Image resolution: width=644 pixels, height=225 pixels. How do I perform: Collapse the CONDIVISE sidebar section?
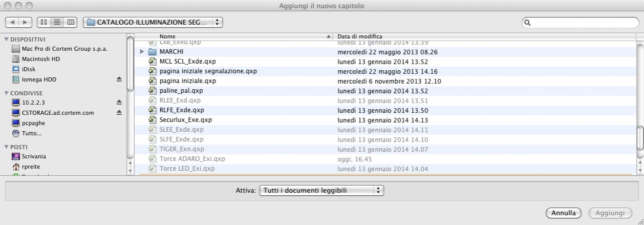click(7, 93)
